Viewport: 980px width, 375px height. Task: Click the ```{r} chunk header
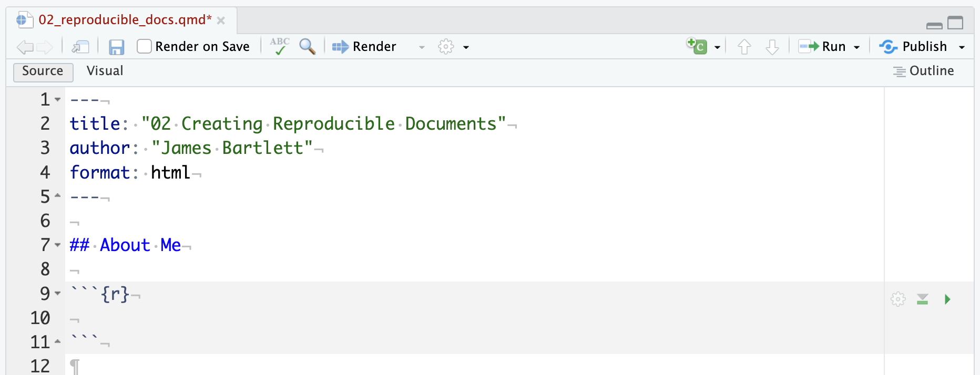100,294
